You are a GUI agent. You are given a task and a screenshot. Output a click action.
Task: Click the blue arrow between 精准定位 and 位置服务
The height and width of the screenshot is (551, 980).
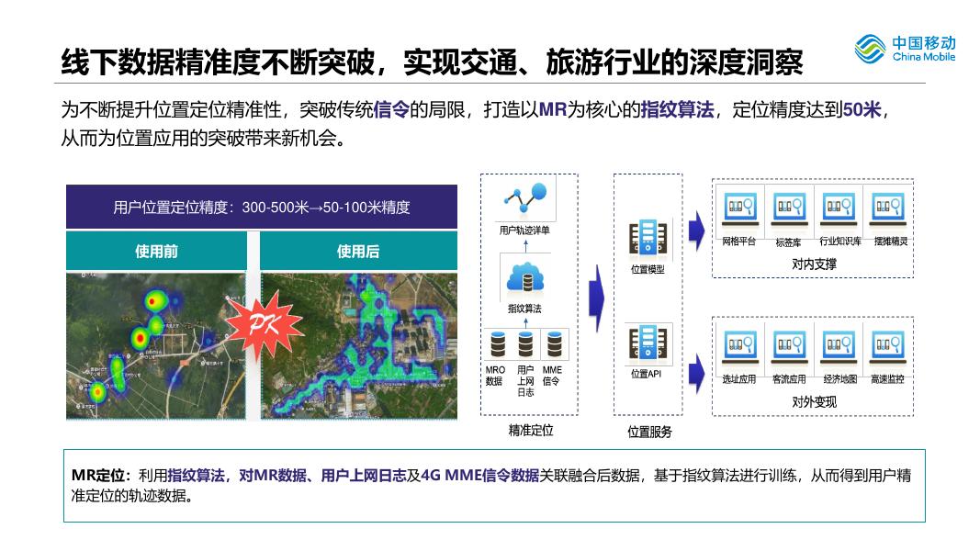coord(598,298)
